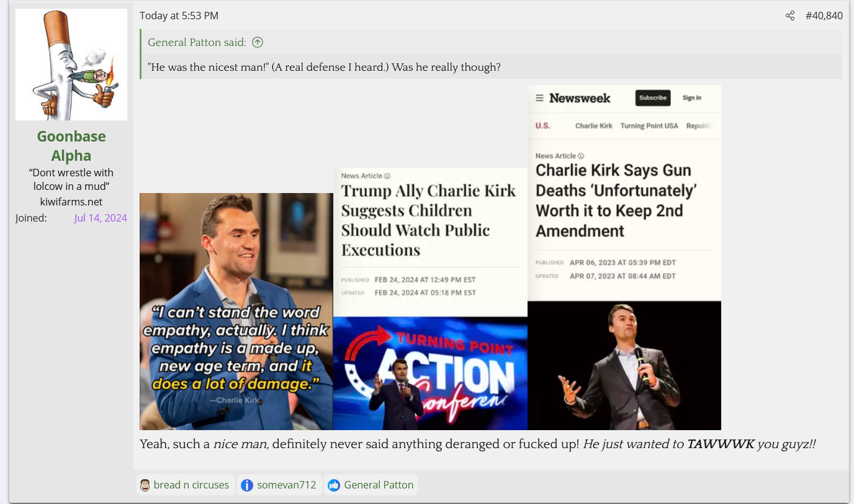Click the Subscribe button in the Newsweek screenshot
854x504 pixels.
(x=652, y=97)
